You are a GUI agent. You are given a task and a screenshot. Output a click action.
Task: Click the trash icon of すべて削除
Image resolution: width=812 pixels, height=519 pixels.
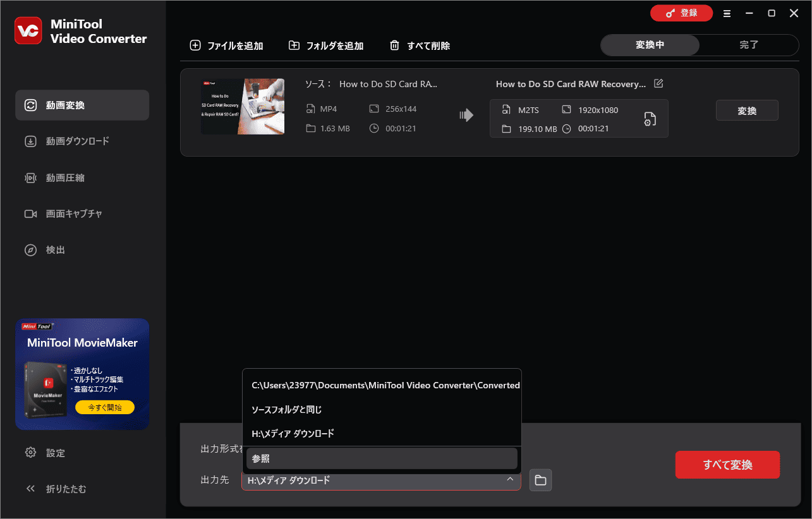394,45
